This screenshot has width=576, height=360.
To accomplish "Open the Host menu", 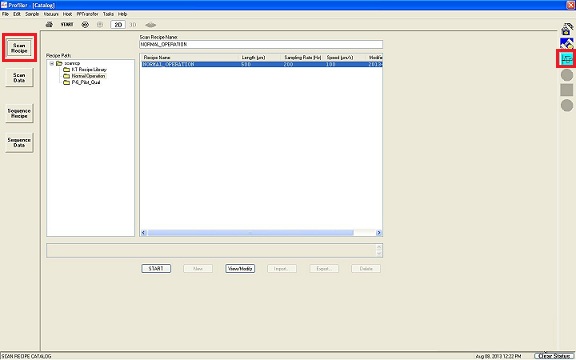I will coord(67,14).
